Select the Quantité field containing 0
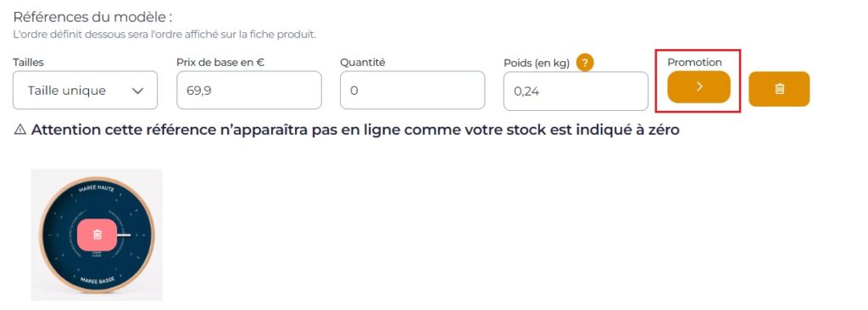This screenshot has width=868, height=310. click(413, 91)
